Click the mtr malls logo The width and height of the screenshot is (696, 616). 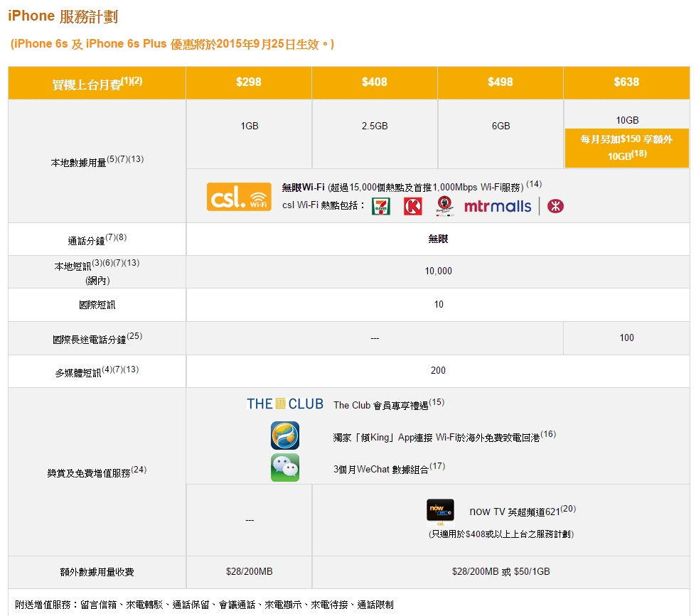coord(497,206)
